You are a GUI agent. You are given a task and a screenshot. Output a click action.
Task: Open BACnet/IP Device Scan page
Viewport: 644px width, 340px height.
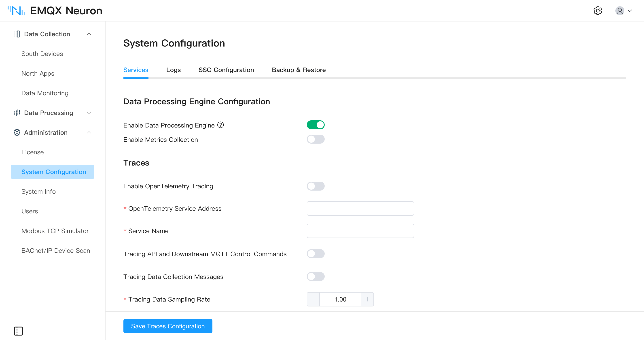pyautogui.click(x=55, y=251)
